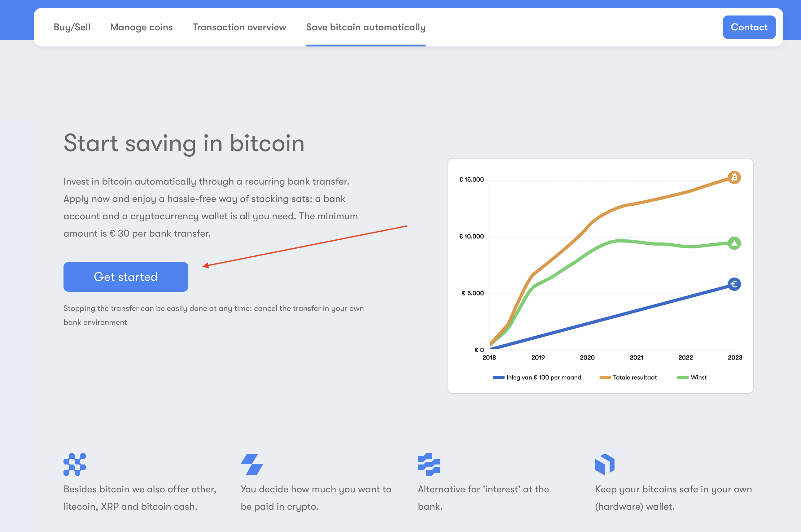
Task: Click the bitcoin icon ending the orange line
Action: point(734,177)
